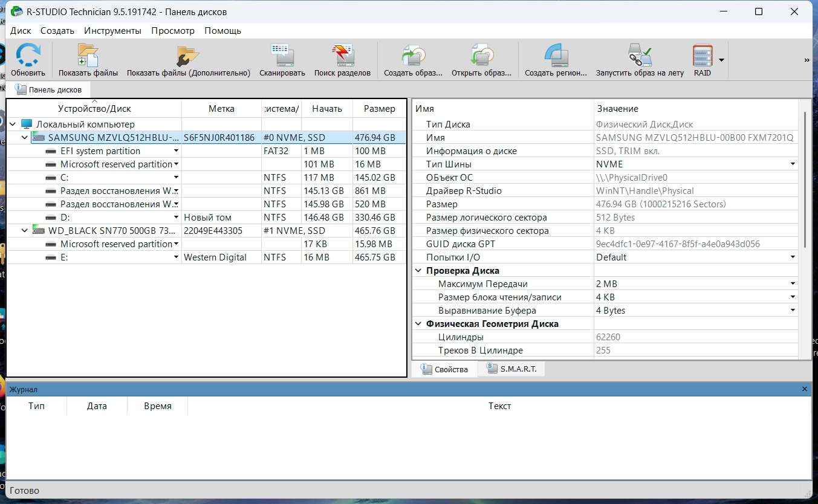This screenshot has height=504, width=818.
Task: Click Создать регион toolbar icon
Action: (x=556, y=56)
